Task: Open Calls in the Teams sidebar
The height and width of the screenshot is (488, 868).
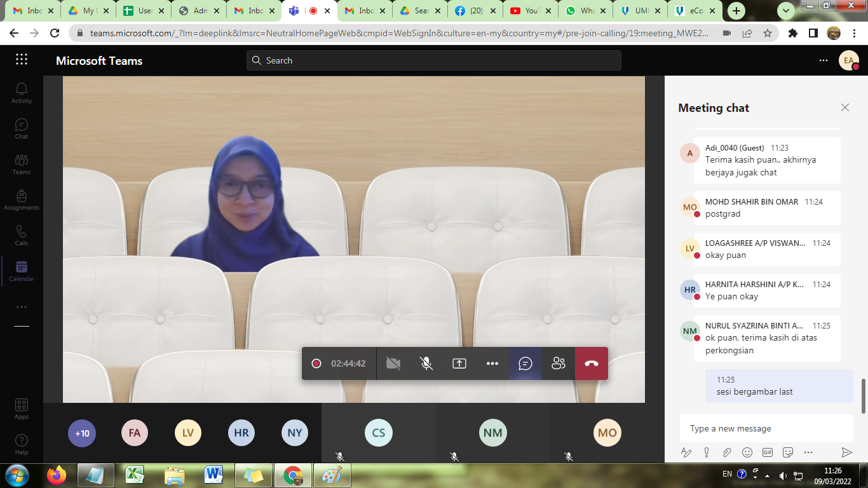Action: pyautogui.click(x=22, y=235)
